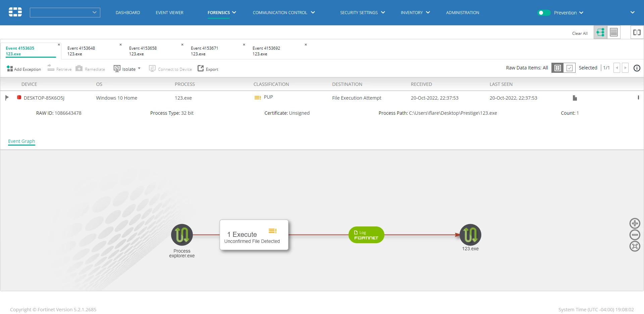This screenshot has width=644, height=314.
Task: Click the compare events icon
Action: [637, 32]
